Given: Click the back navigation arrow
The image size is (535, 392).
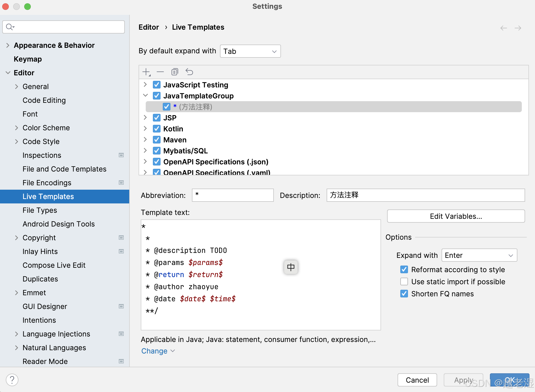Looking at the screenshot, I should coord(503,28).
